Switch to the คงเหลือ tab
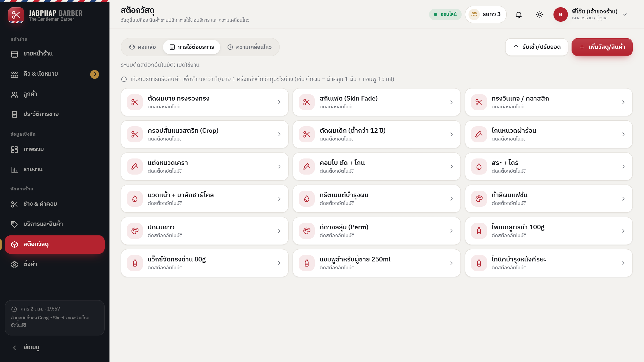The width and height of the screenshot is (644, 362). [x=142, y=47]
